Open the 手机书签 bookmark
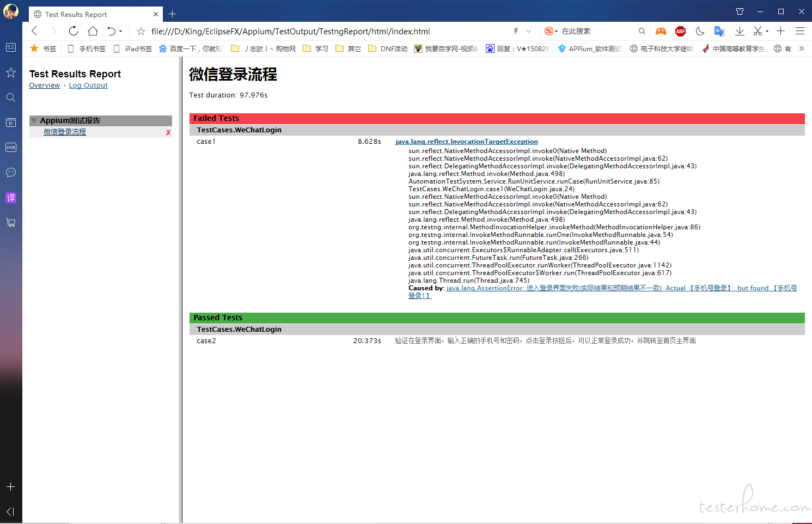This screenshot has height=524, width=812. click(x=87, y=48)
